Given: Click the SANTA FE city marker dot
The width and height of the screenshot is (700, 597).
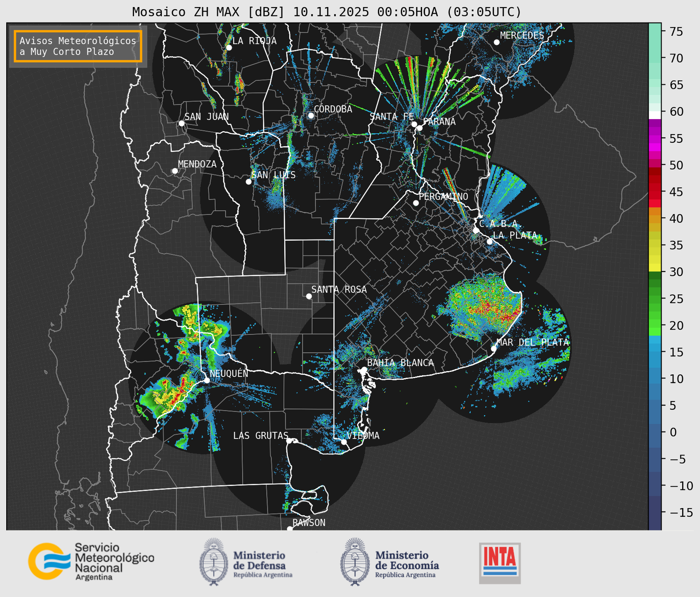Looking at the screenshot, I should pyautogui.click(x=414, y=124).
